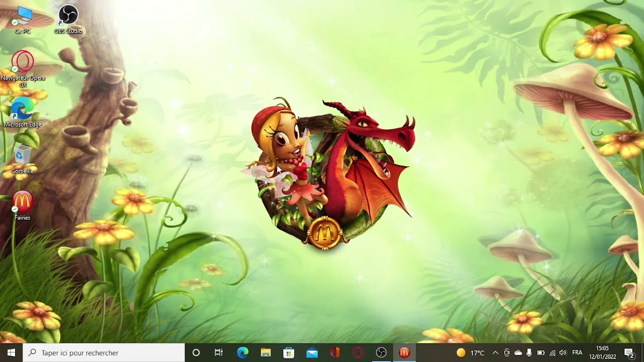Open the battery status tray icon

[x=541, y=353]
